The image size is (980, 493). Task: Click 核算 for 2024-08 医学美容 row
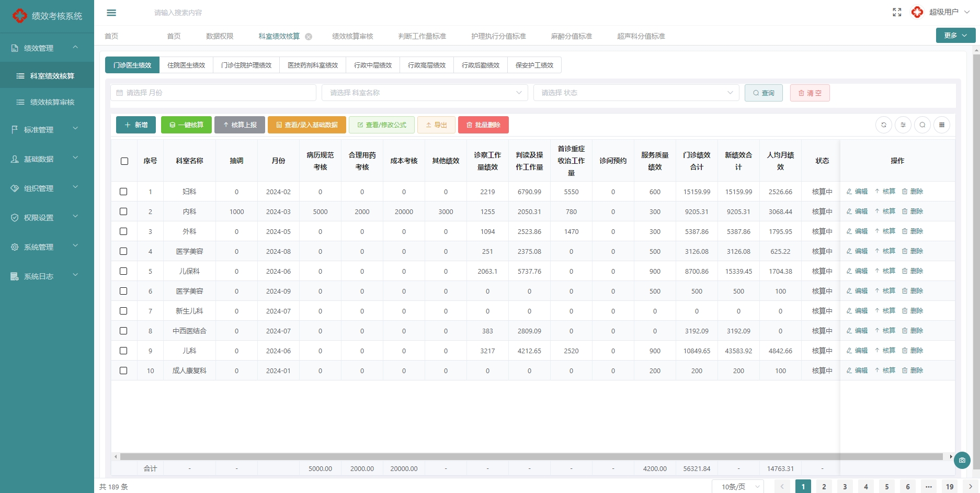click(885, 251)
